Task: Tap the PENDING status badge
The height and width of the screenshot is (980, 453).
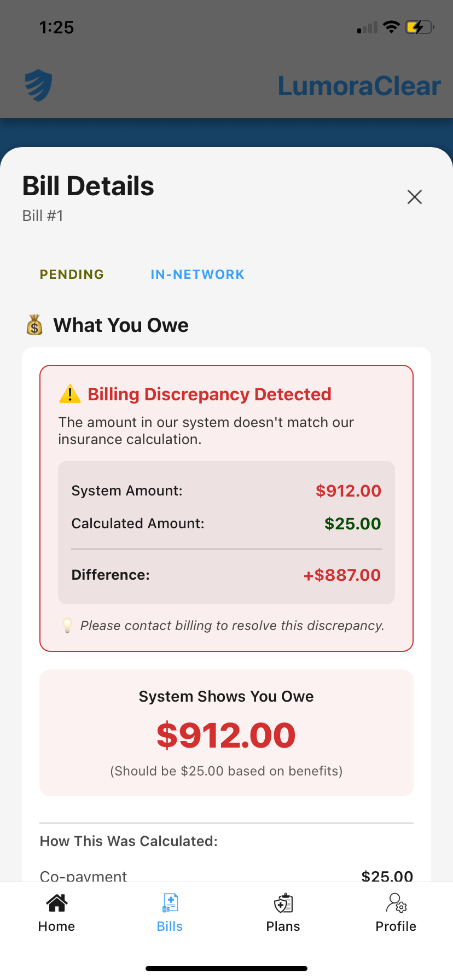Action: coord(72,275)
